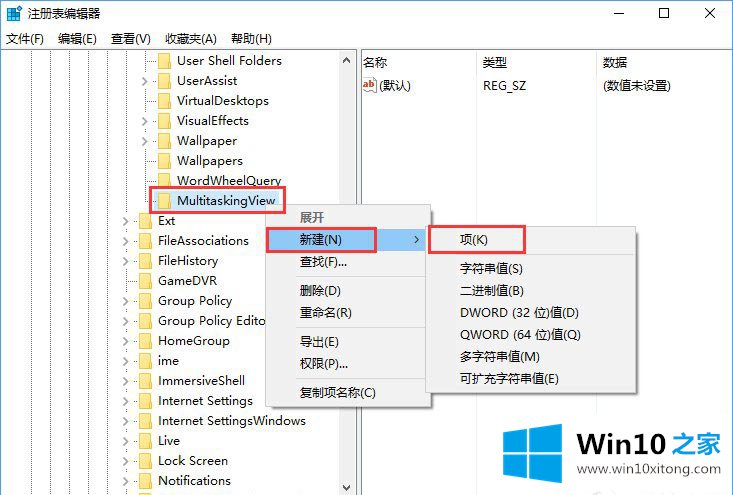Open the 收藏夹(A) menu
The image size is (733, 495).
tap(190, 39)
